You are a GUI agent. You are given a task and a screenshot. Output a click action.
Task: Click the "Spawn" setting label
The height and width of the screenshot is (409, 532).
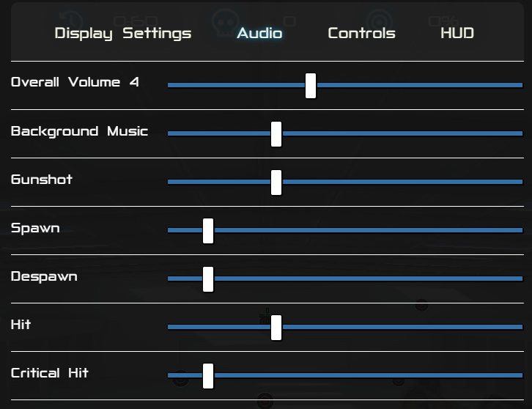[35, 228]
